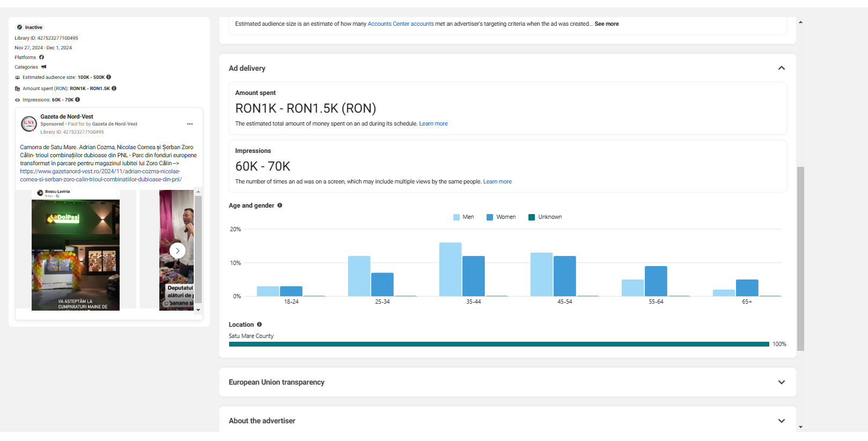The height and width of the screenshot is (441, 868).
Task: Open the three-dot menu on the ad card
Action: tap(190, 124)
